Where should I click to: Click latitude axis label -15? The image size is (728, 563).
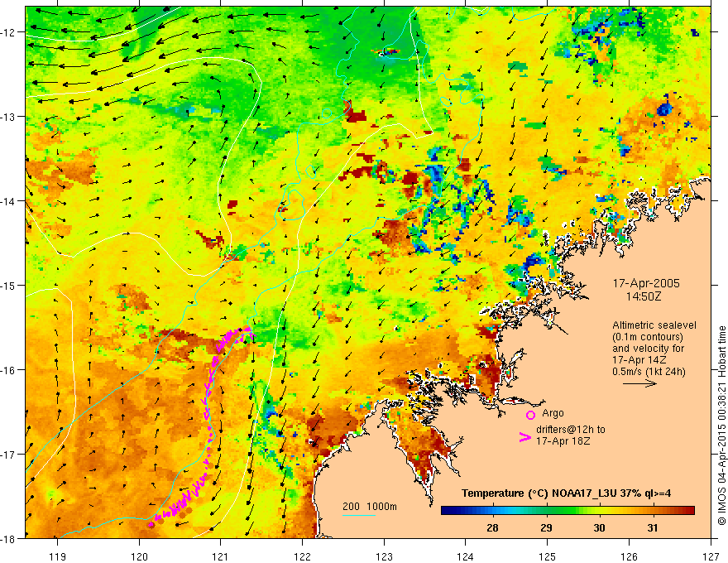[9, 285]
